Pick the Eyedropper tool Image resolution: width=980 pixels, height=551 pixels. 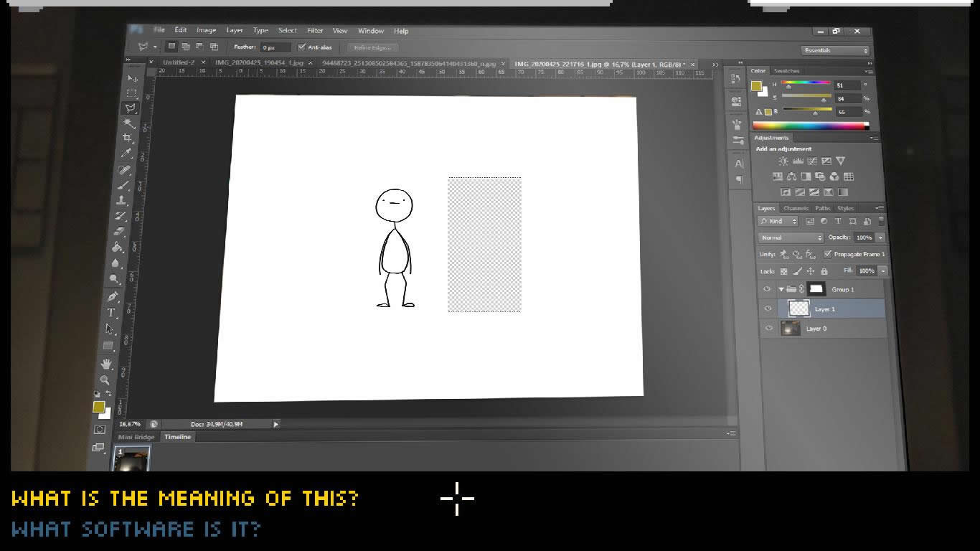127,154
